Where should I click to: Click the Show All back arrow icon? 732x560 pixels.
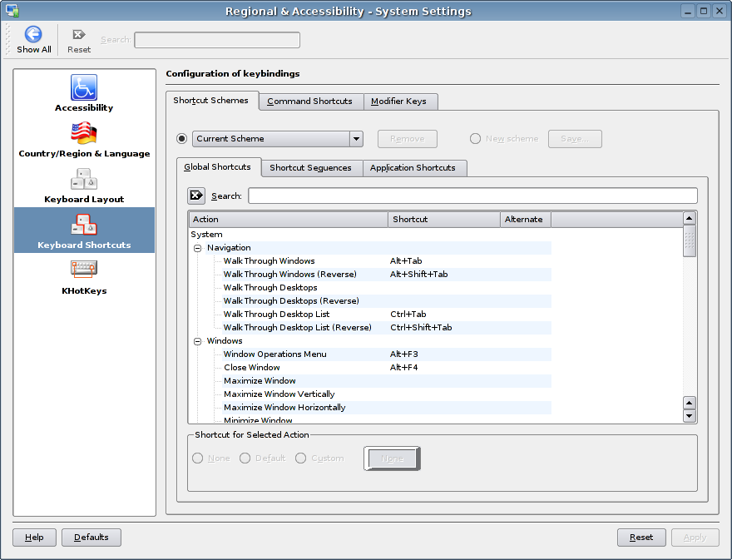click(x=33, y=34)
